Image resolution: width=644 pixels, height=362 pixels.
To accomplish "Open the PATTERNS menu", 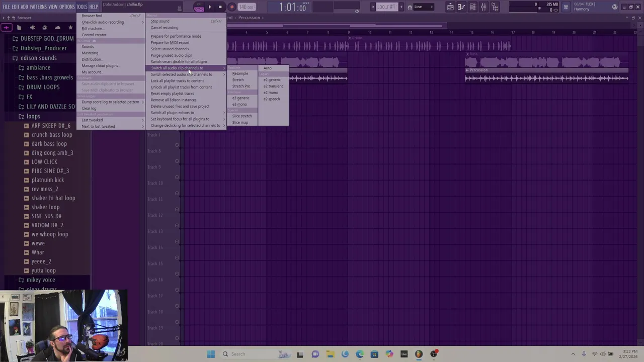I will click(38, 7).
